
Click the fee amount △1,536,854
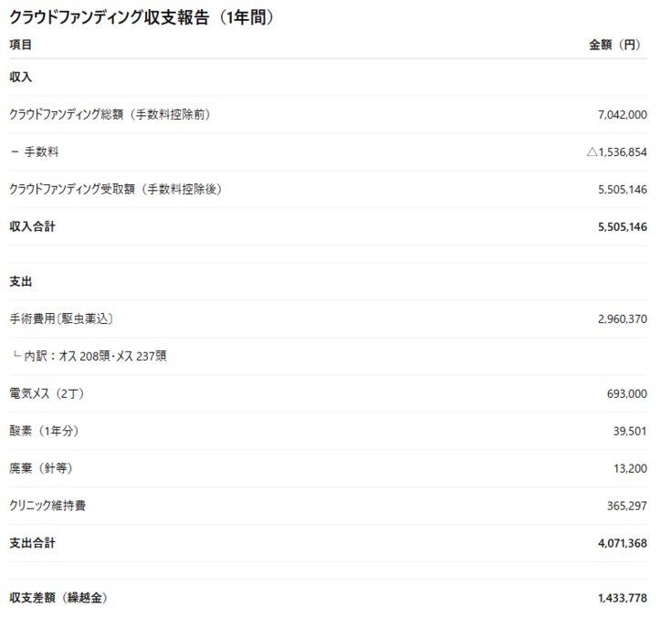[x=616, y=152]
